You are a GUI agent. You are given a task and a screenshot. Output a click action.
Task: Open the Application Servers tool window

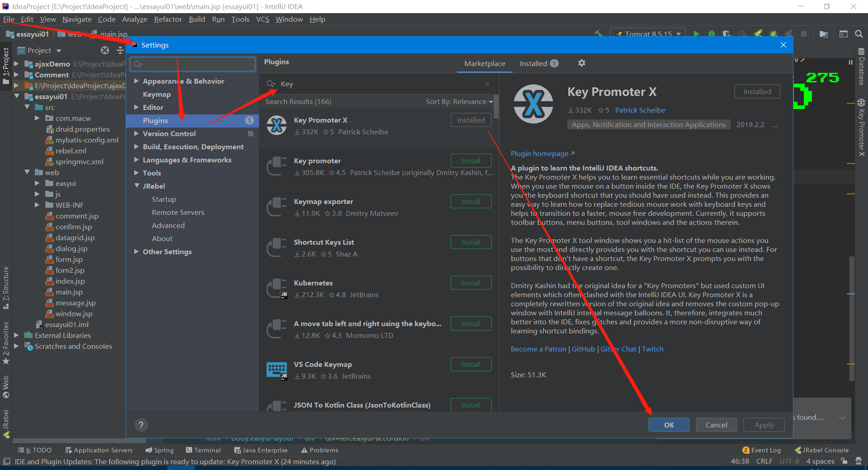click(x=99, y=450)
